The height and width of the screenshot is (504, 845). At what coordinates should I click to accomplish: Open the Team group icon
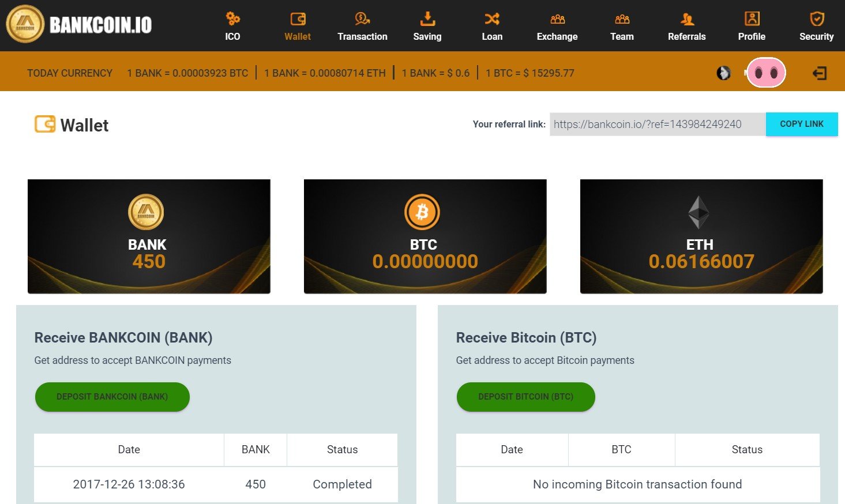[622, 19]
